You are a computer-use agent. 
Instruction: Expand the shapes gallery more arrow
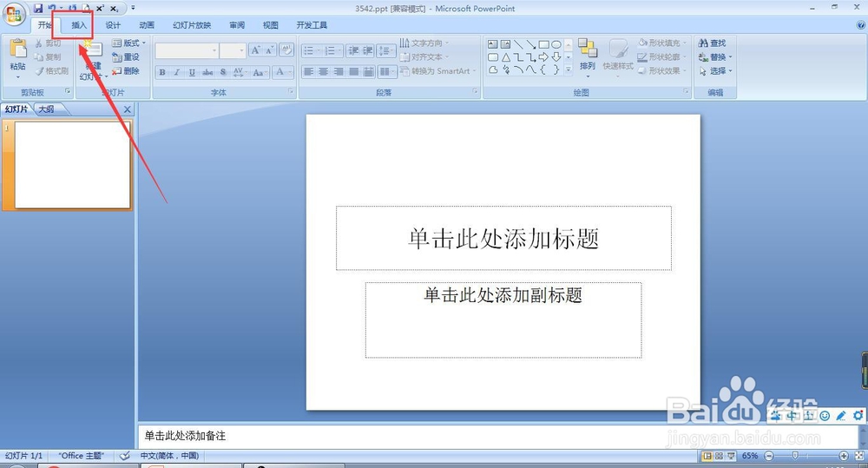pyautogui.click(x=569, y=69)
